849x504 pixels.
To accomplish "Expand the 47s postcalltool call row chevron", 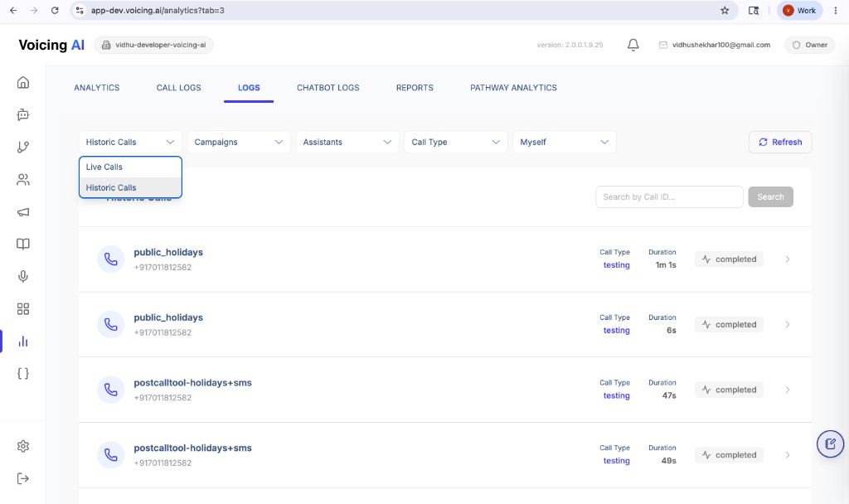I will pos(788,390).
